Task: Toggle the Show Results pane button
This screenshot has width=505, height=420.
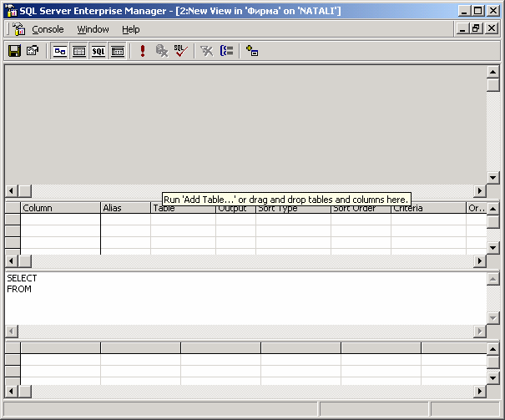Action: tap(118, 51)
